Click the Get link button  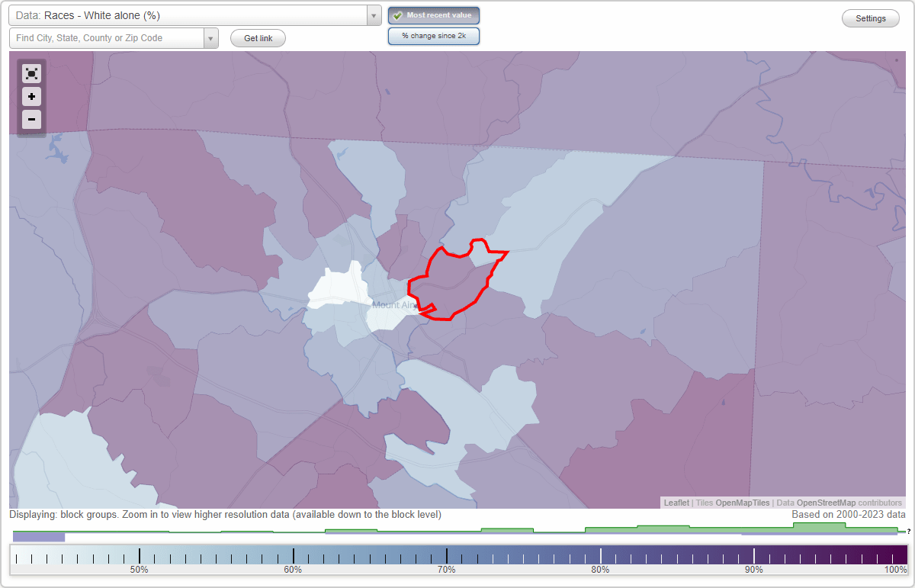tap(257, 37)
